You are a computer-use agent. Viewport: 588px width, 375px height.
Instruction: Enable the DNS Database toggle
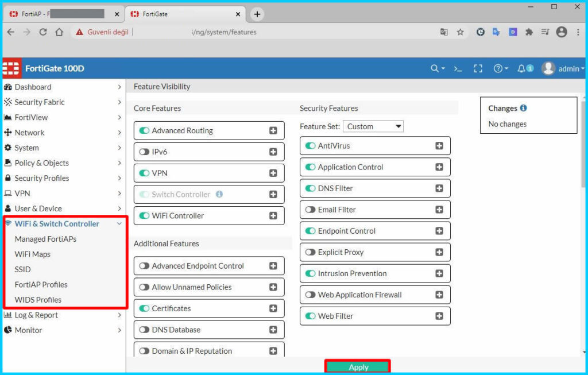[144, 330]
